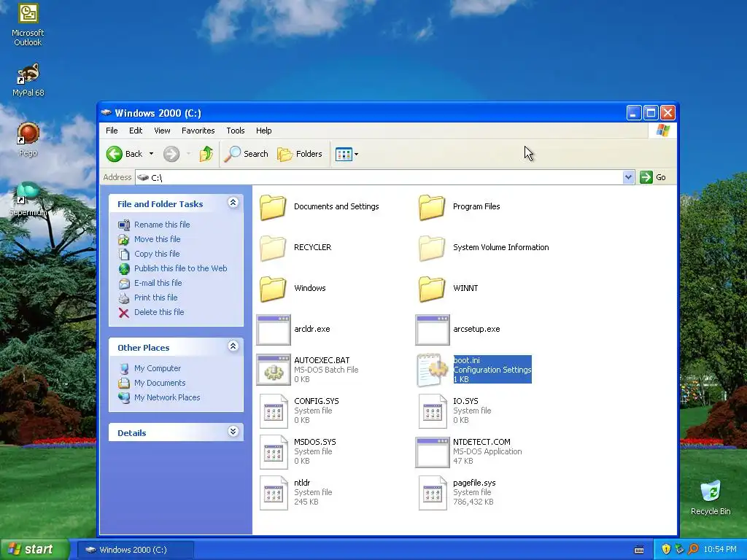The height and width of the screenshot is (560, 747).
Task: Select the RECYCLER folder icon
Action: click(x=273, y=248)
